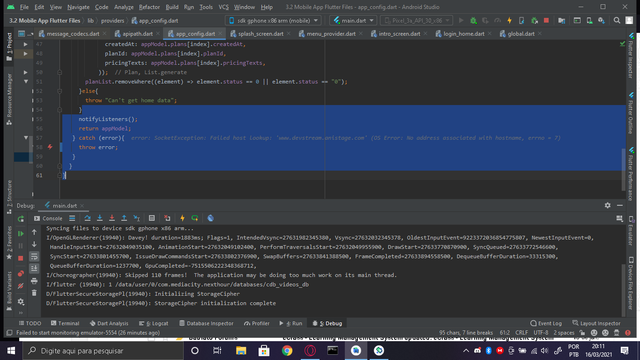Screen dimensions: 640x360
Task: Open the VCS menu
Action: point(223,7)
